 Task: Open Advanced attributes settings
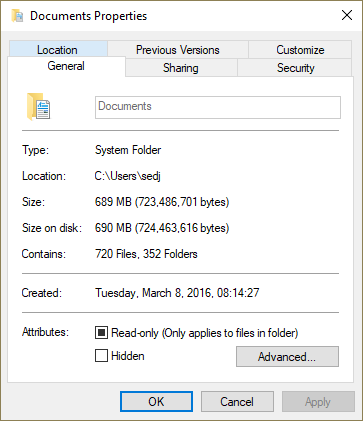287,357
